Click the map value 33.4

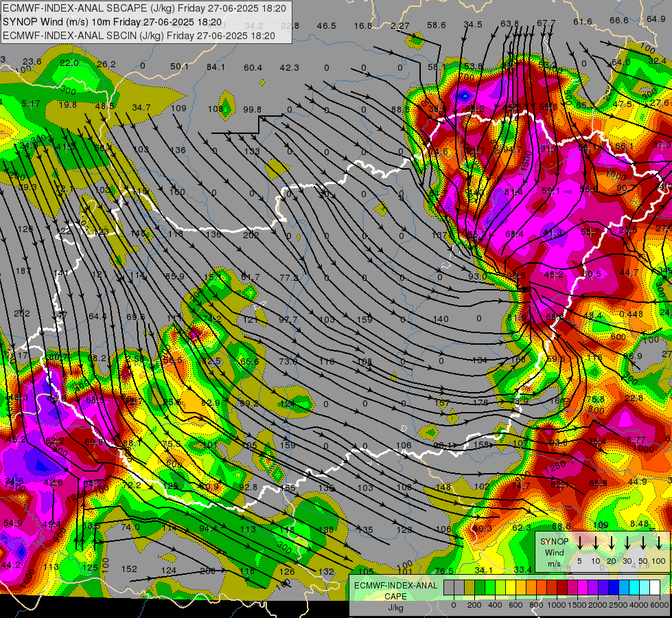pos(522,569)
